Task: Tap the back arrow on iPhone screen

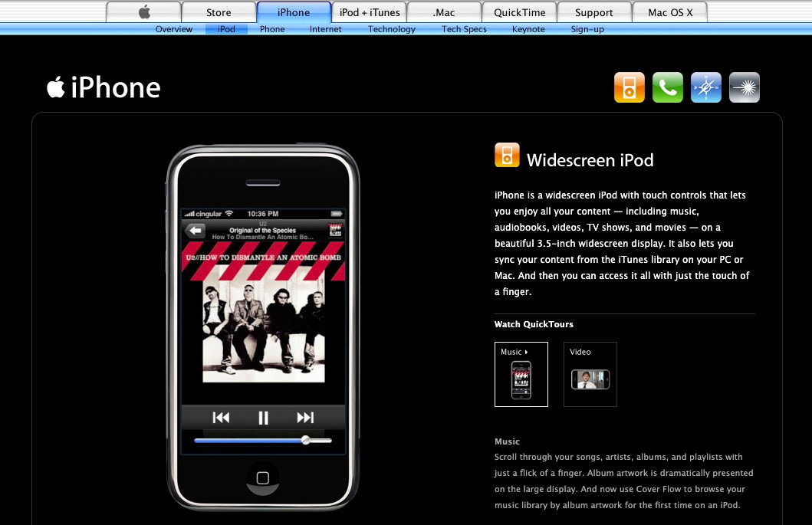Action: (196, 231)
